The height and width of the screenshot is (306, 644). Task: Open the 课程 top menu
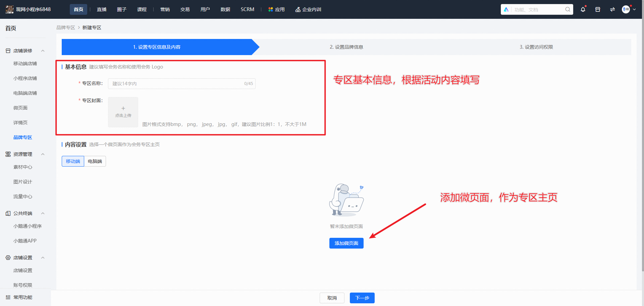tap(142, 9)
